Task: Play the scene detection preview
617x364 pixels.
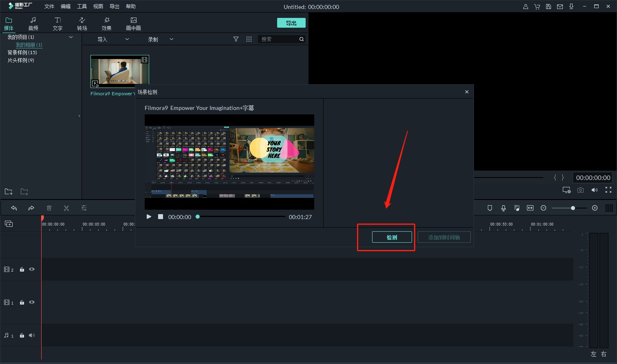Action: click(149, 217)
